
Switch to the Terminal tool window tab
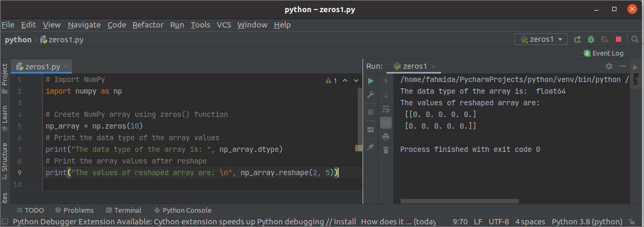[x=123, y=210]
